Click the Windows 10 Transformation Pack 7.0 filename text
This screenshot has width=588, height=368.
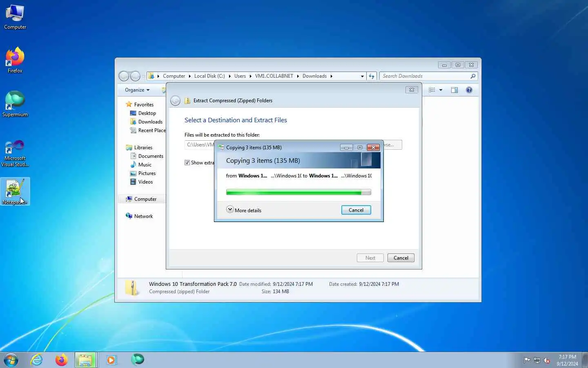tap(193, 284)
